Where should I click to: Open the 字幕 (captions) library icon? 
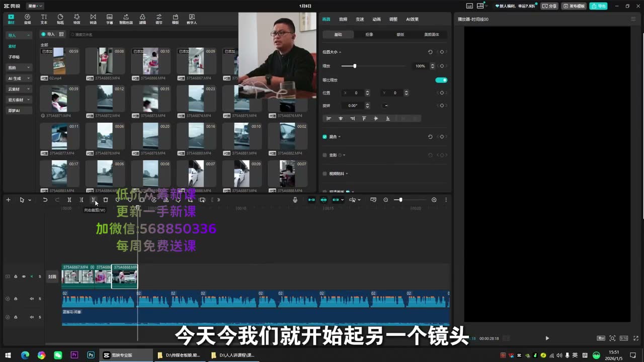click(110, 19)
